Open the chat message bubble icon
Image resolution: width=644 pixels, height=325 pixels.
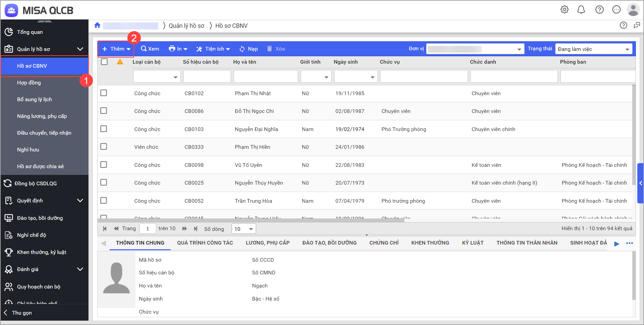tap(616, 10)
